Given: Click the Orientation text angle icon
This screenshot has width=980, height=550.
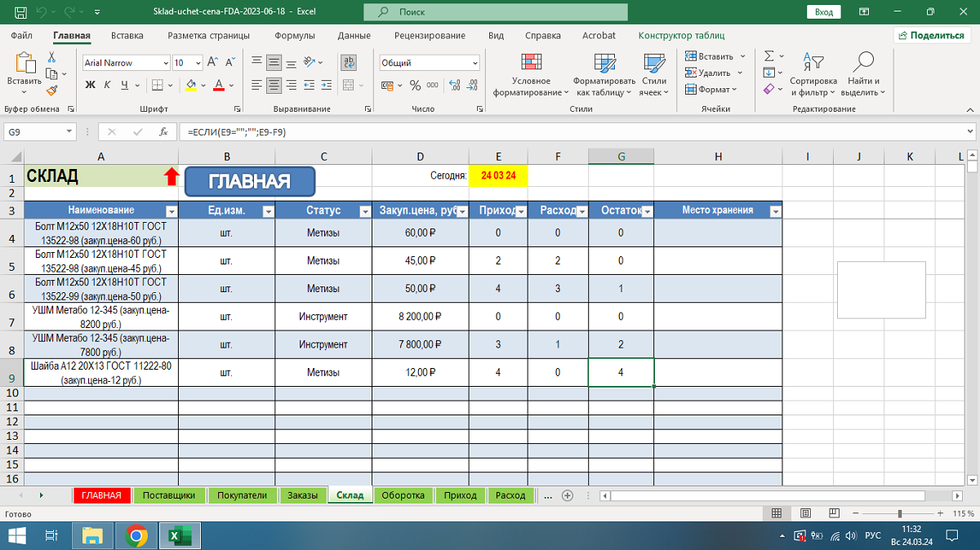Looking at the screenshot, I should click(310, 63).
